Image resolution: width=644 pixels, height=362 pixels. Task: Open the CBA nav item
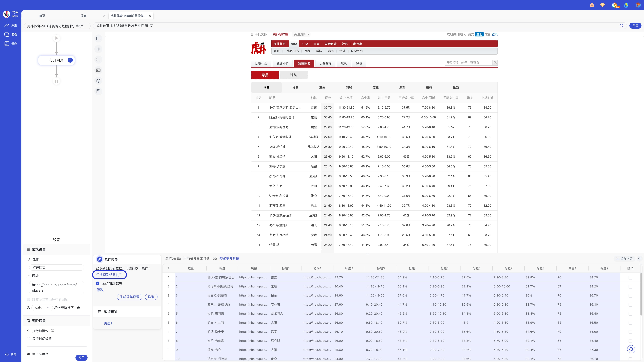pos(305,44)
